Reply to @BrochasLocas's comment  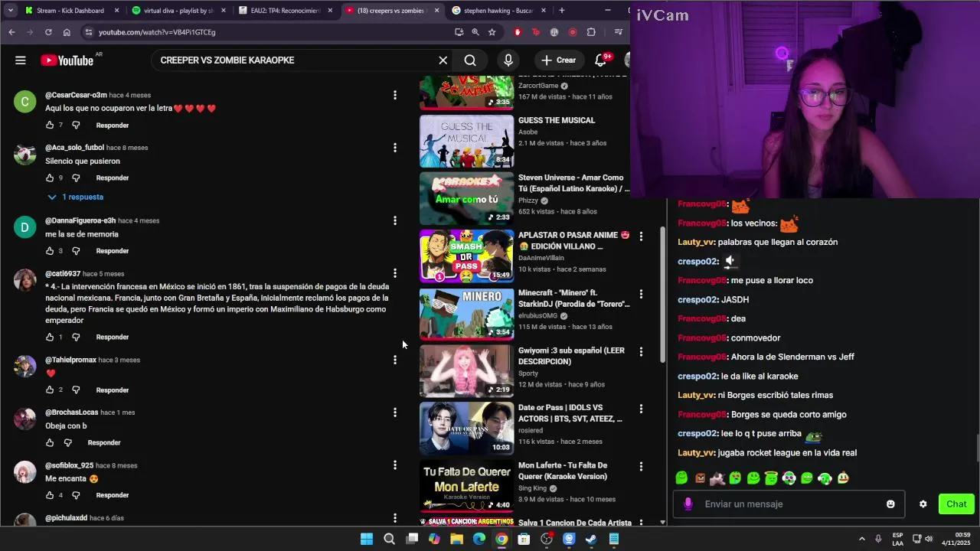pos(104,443)
